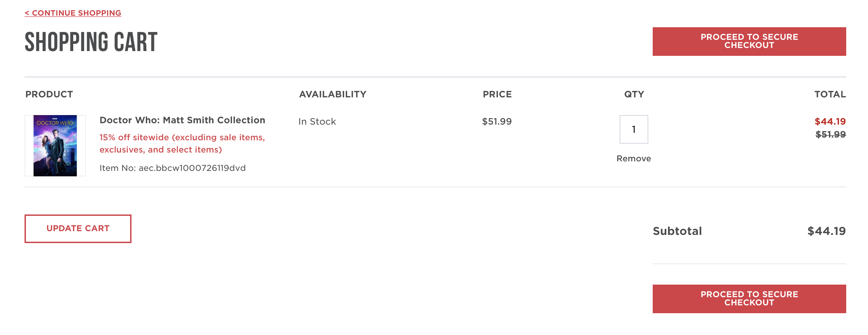Click the Product column header
The width and height of the screenshot is (868, 335).
pos(49,94)
